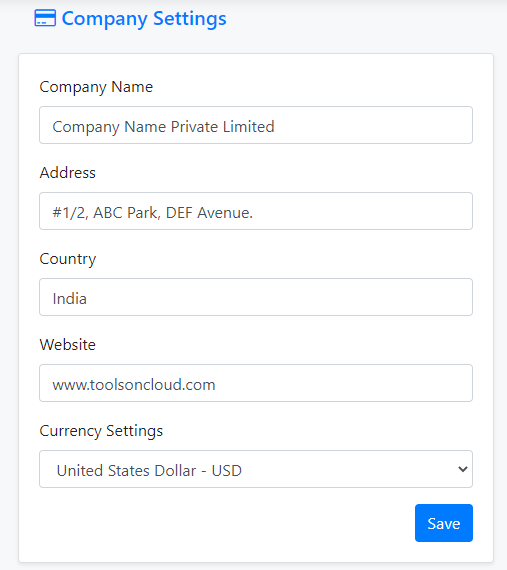The height and width of the screenshot is (570, 507).
Task: Place cursor on 'www.toolsoncloud.com' text
Action: [x=134, y=385]
